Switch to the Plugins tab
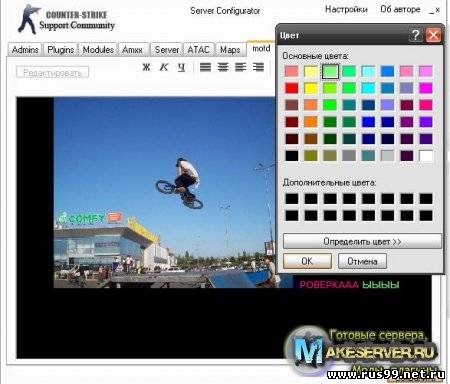450x384 pixels. (x=61, y=50)
